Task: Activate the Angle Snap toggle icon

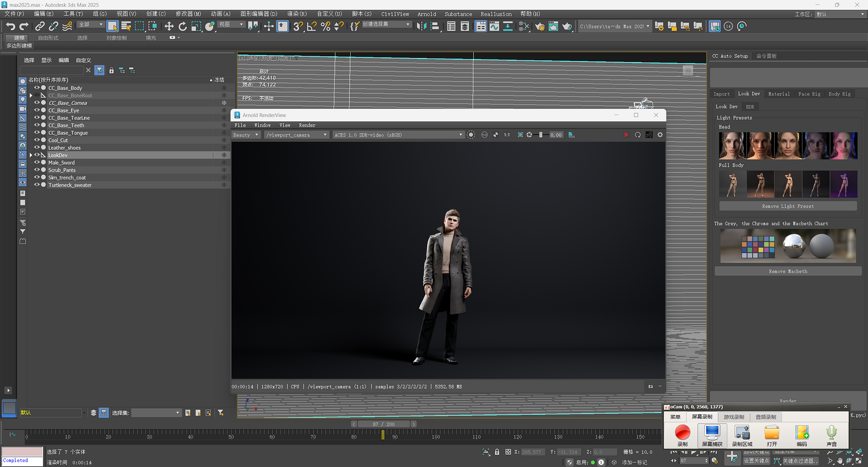Action: (x=312, y=26)
